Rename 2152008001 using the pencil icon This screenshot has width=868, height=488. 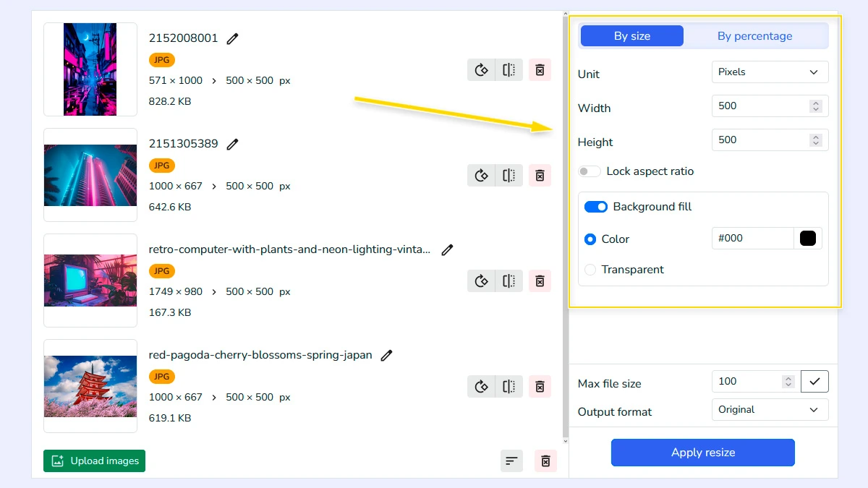pos(231,38)
